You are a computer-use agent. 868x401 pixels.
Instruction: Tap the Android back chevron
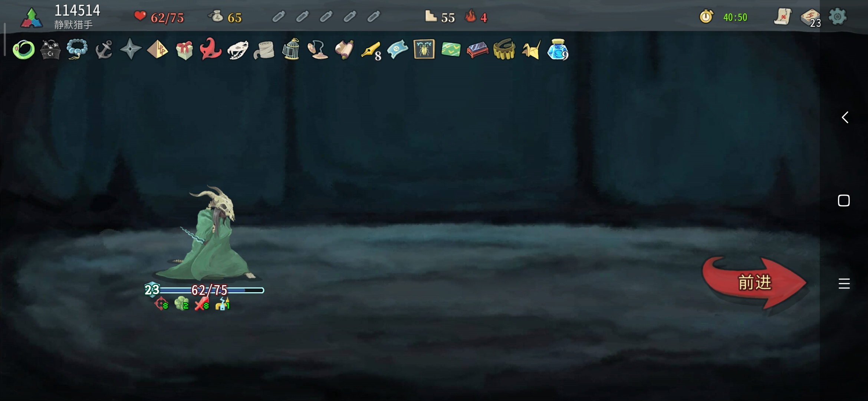tap(845, 117)
